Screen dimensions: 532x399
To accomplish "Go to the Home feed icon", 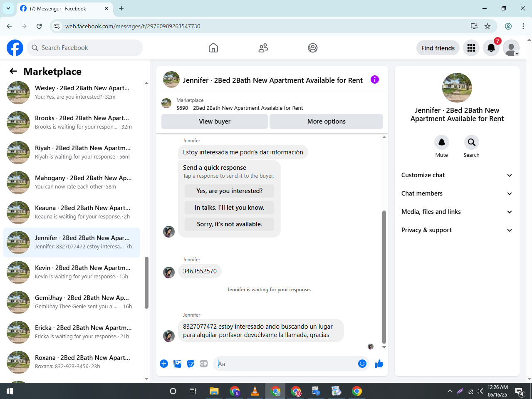I will (x=213, y=48).
